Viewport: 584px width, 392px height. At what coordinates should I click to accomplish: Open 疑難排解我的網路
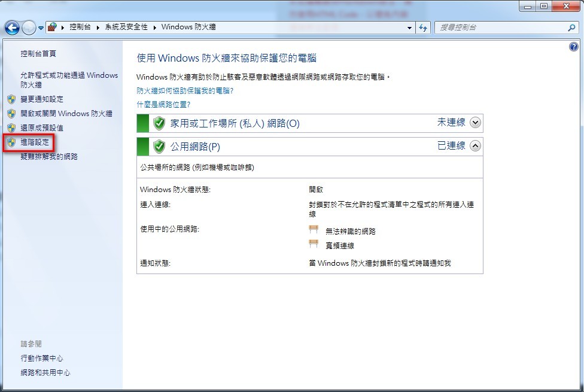49,157
